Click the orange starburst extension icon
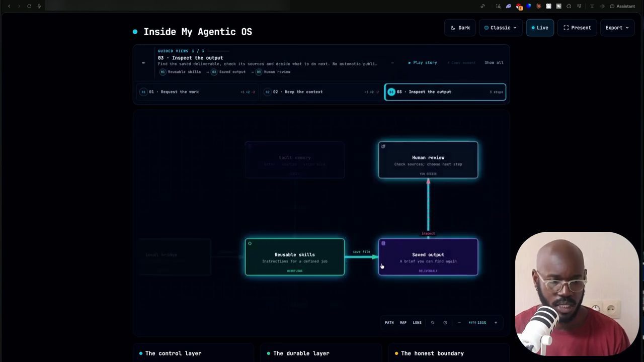 [x=538, y=6]
